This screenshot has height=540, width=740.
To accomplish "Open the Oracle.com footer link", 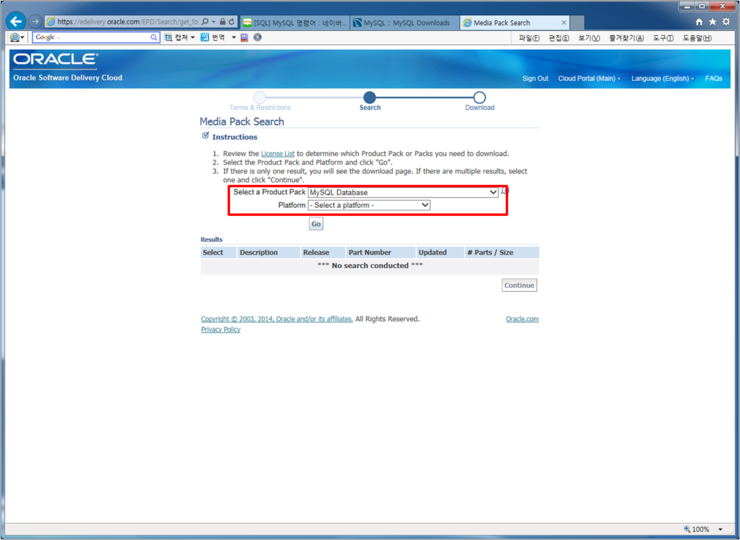I will pyautogui.click(x=522, y=319).
